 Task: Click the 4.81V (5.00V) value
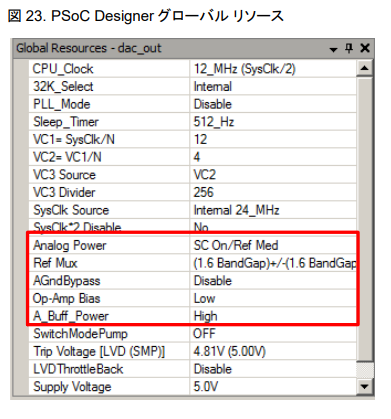tap(229, 352)
